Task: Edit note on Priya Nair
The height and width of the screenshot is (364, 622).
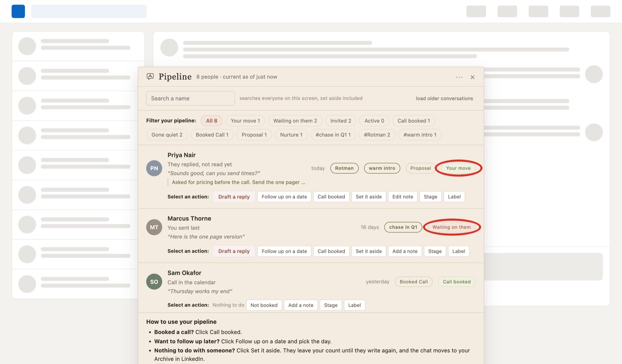Action: [403, 197]
